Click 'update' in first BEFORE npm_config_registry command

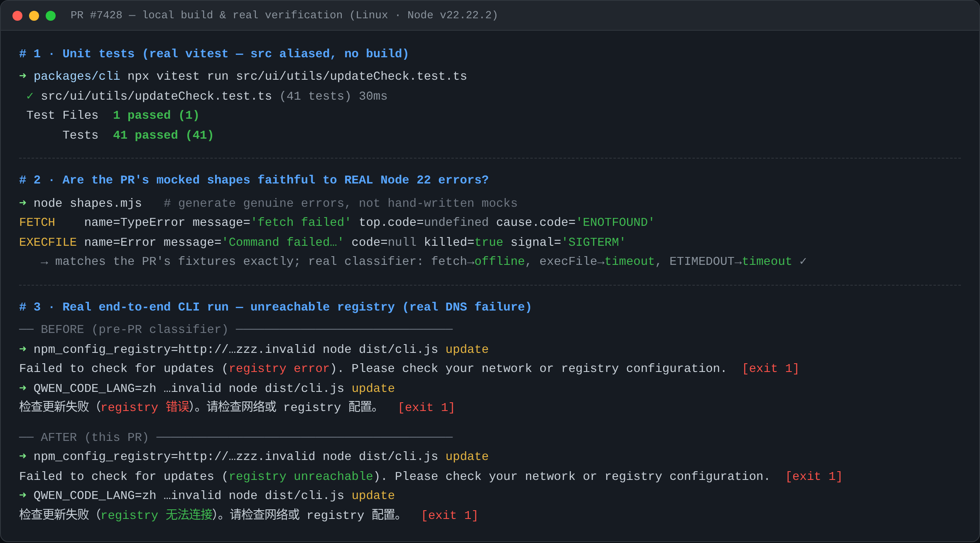point(467,350)
